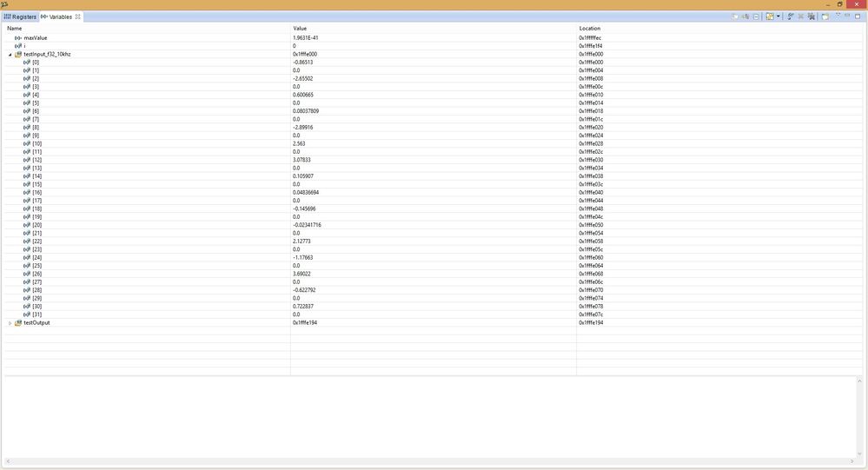This screenshot has height=470, width=868.
Task: Click the location 0x1fffffec of maxValue
Action: click(x=590, y=37)
